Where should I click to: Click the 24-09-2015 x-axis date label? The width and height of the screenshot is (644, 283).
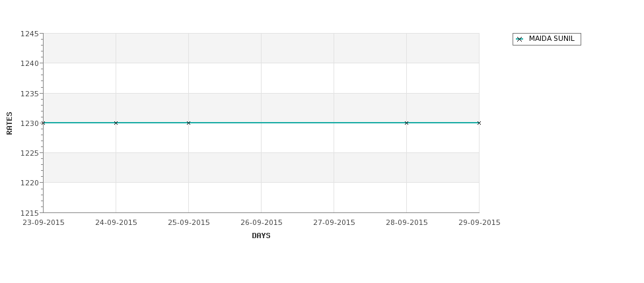point(116,223)
